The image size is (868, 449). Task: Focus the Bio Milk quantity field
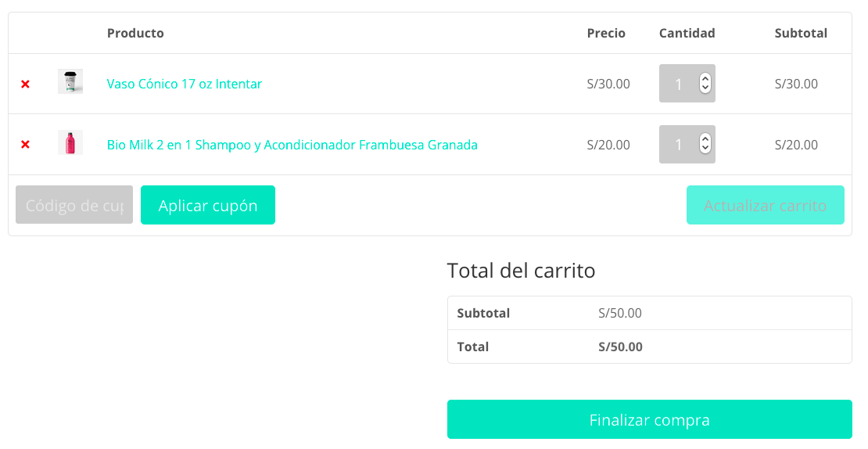tap(680, 145)
